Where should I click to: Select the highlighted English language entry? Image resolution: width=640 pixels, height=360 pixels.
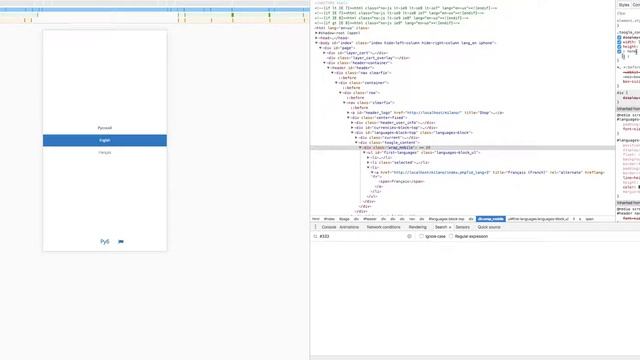click(x=104, y=140)
